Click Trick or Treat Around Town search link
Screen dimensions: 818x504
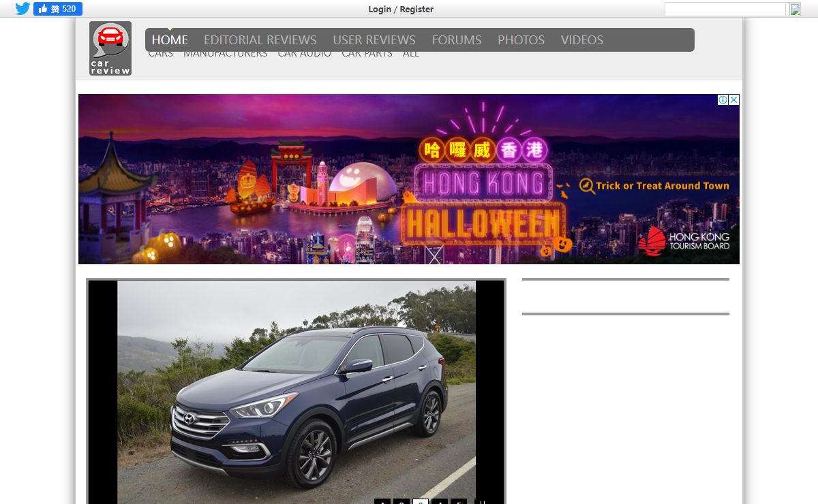point(654,186)
